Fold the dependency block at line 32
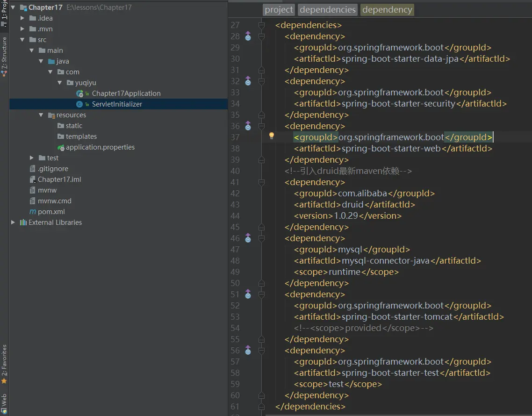Image resolution: width=532 pixels, height=416 pixels. (x=261, y=81)
